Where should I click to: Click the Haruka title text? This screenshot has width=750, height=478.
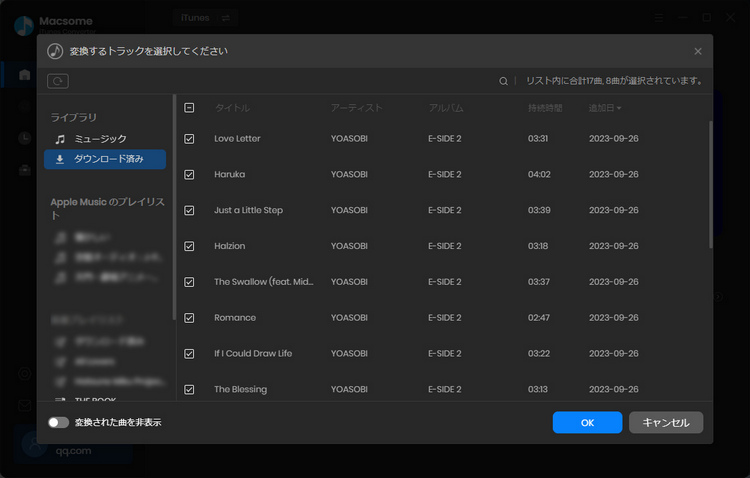click(230, 175)
